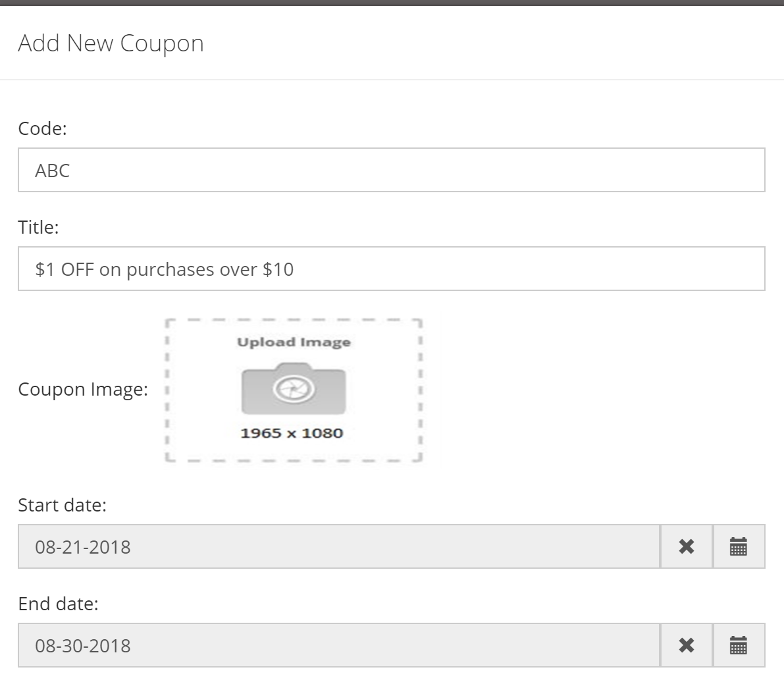
Task: Click the "Start date:" label
Action: pyautogui.click(x=62, y=505)
